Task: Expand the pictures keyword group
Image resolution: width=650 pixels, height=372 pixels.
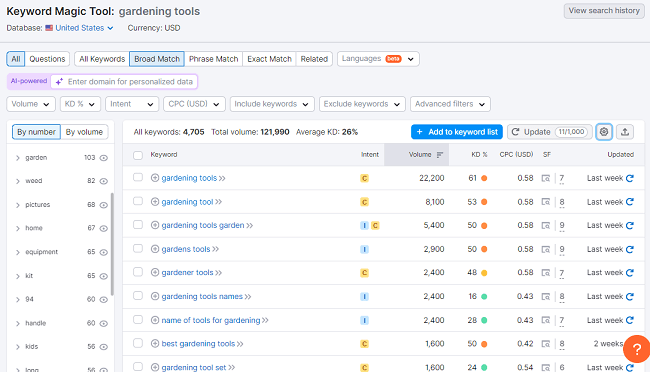Action: coord(18,205)
